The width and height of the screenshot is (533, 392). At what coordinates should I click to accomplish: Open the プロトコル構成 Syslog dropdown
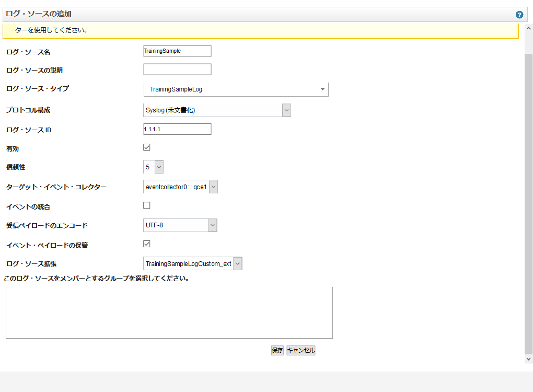point(217,110)
